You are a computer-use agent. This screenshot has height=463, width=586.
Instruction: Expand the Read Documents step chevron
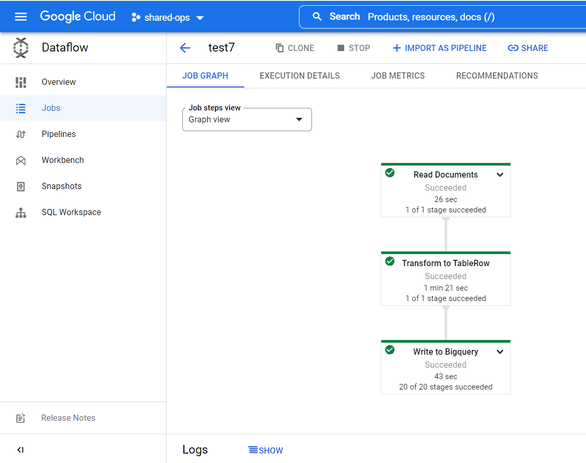500,175
